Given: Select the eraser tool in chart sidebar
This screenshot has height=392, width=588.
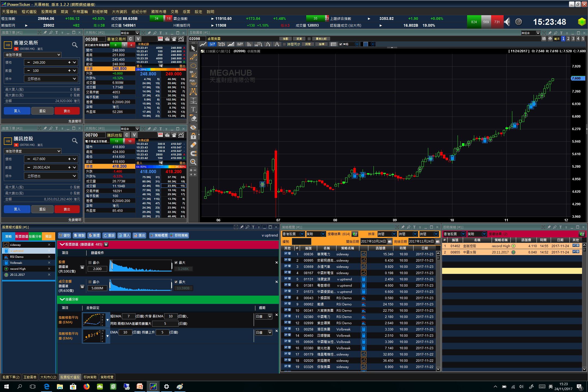Looking at the screenshot, I should 193,118.
